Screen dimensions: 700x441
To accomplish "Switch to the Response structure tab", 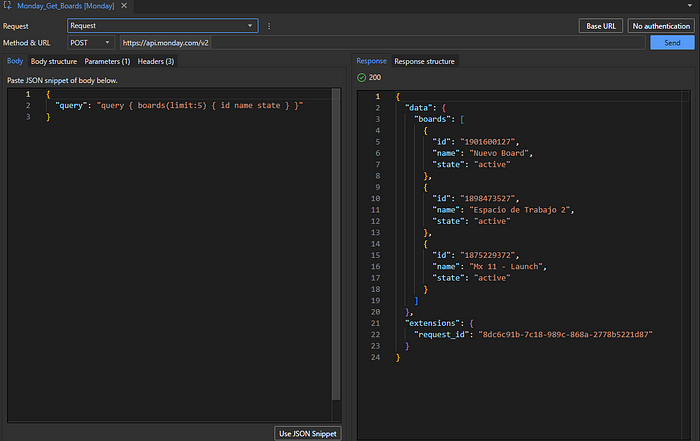I will click(425, 62).
